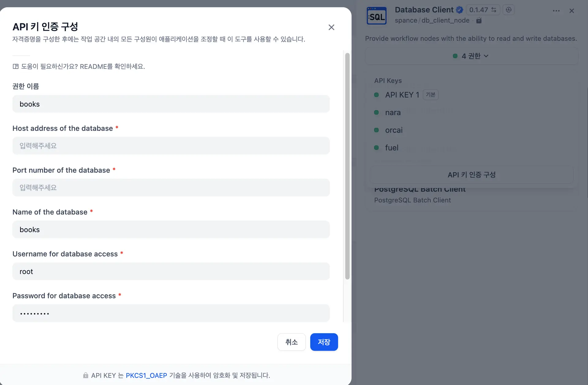Click the Host address input field
The width and height of the screenshot is (588, 385).
tap(171, 146)
